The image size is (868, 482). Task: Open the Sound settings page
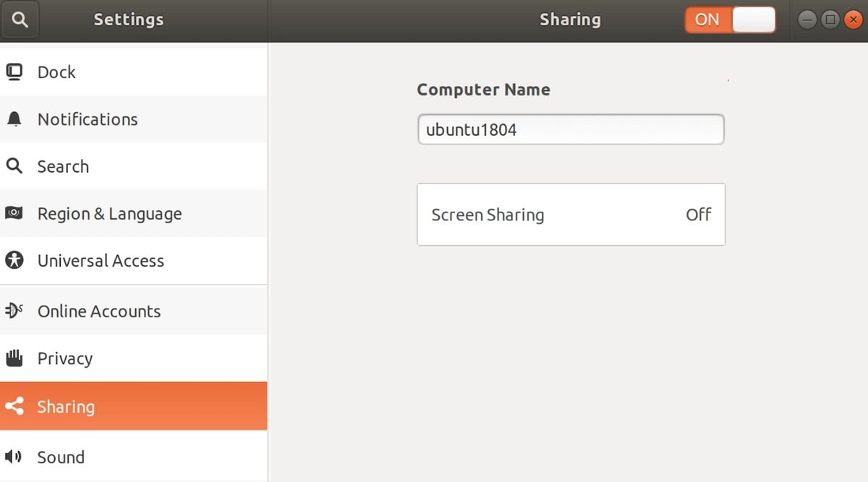tap(61, 457)
